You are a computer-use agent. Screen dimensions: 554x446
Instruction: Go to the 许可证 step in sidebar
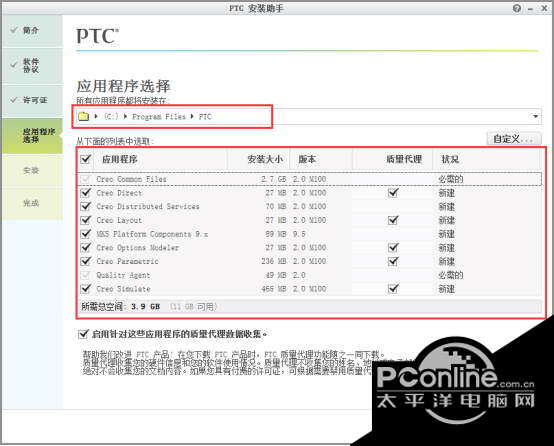click(x=33, y=100)
